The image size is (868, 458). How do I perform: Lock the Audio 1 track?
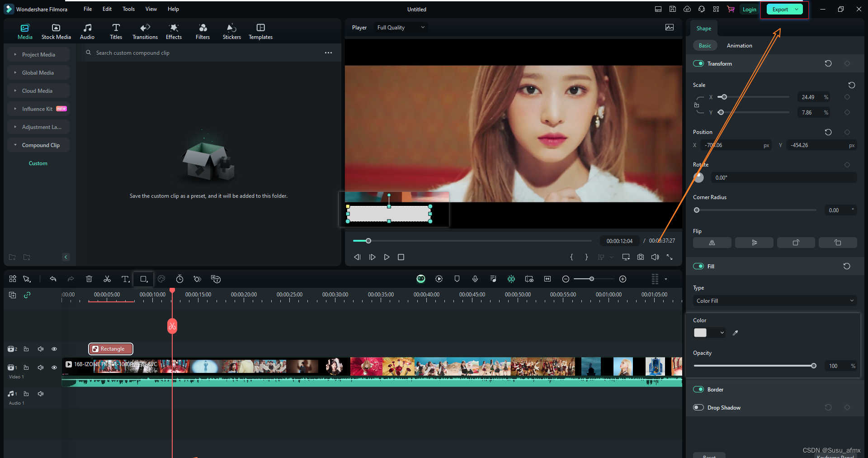coord(26,394)
